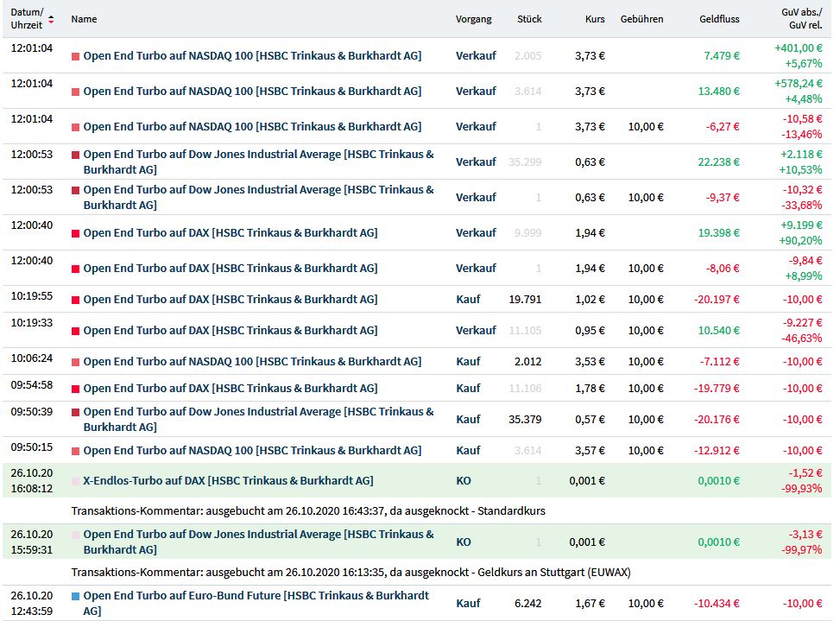This screenshot has height=621, width=840.
Task: Click the blue square beside Euro-Bund Future
Action: pyautogui.click(x=75, y=596)
